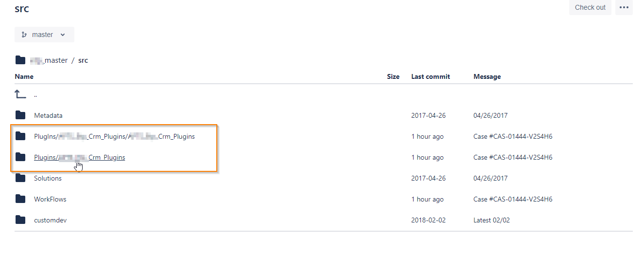
Task: Click the Solutions folder icon
Action: click(20, 178)
